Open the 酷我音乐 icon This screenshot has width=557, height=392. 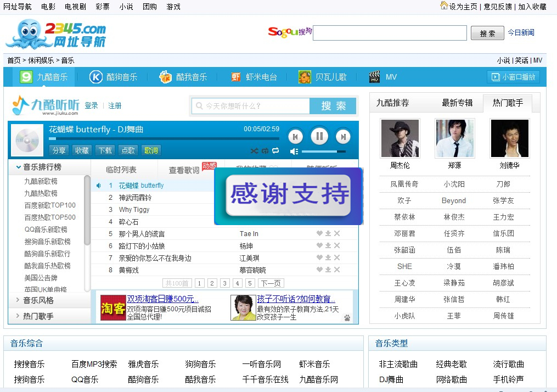pyautogui.click(x=165, y=77)
